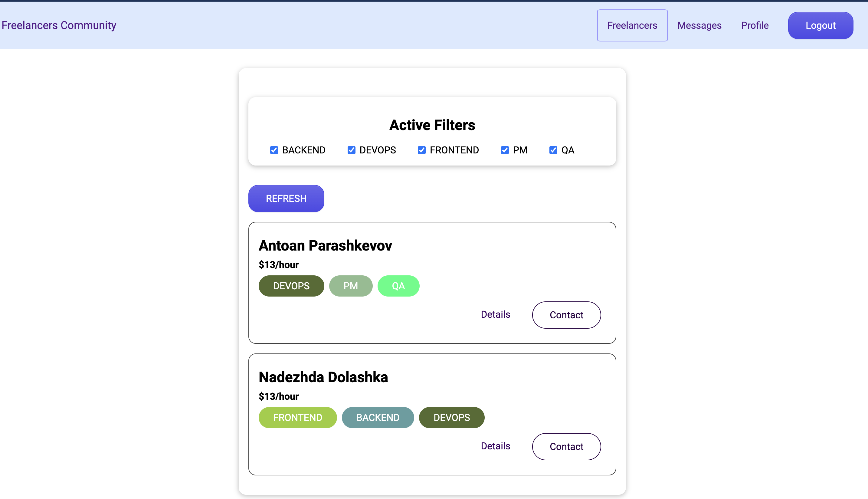
Task: Click the Logout button
Action: click(820, 25)
